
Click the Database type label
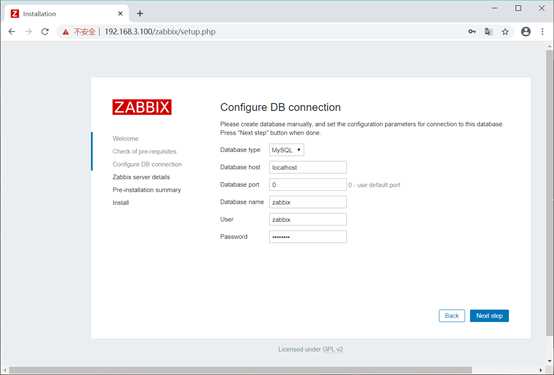240,150
